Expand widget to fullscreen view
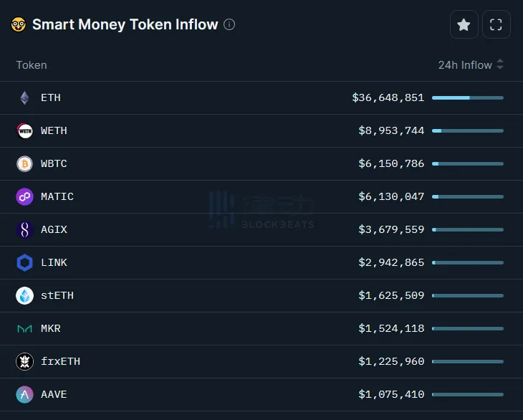 (x=496, y=25)
